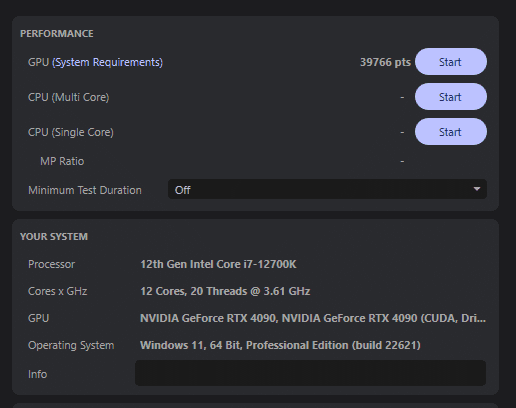Click the CPU (Single Core) label
This screenshot has height=408, width=516.
[x=71, y=132]
